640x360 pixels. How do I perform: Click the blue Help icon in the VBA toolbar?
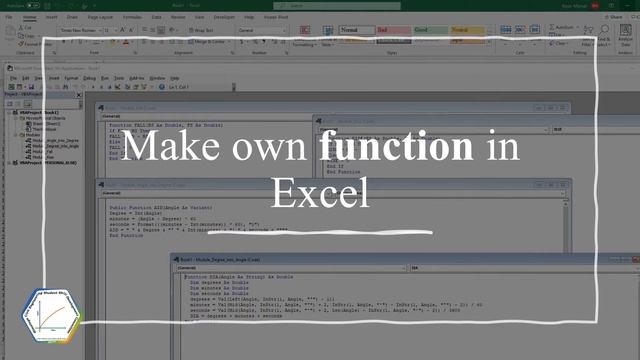(x=162, y=87)
